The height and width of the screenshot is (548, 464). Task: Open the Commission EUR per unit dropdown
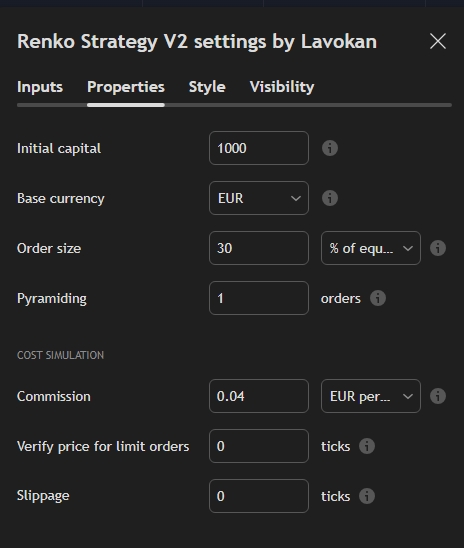(x=371, y=396)
